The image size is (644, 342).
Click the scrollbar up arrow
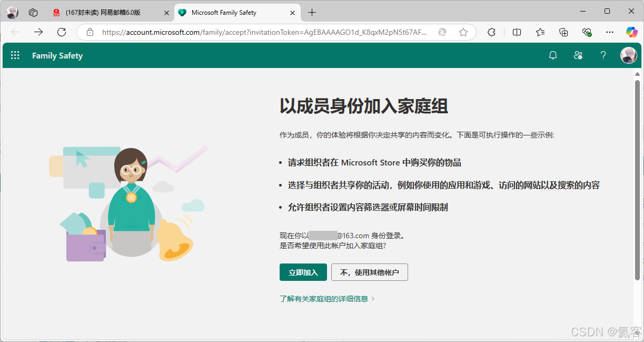tap(637, 74)
